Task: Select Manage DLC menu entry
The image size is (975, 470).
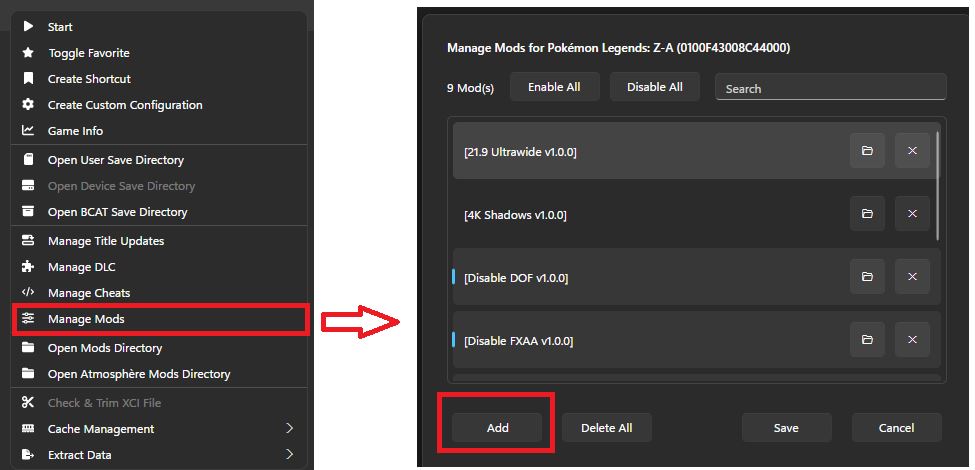Action: coord(159,267)
